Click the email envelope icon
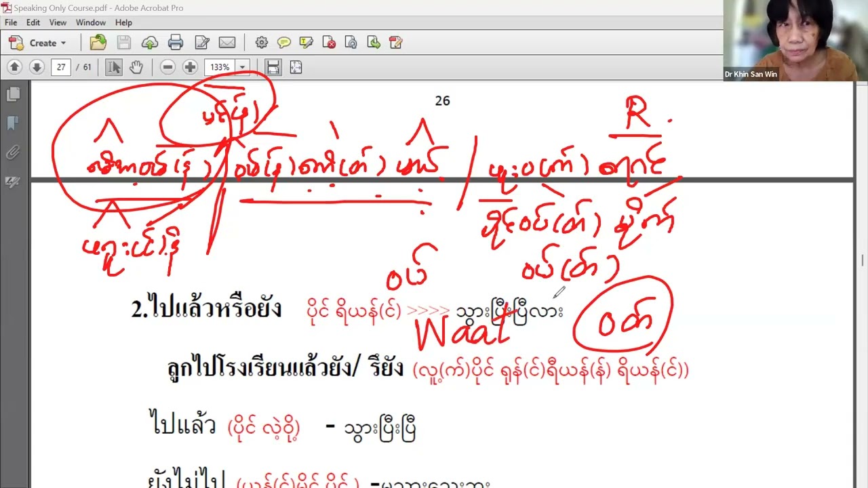The width and height of the screenshot is (868, 488). pyautogui.click(x=227, y=43)
